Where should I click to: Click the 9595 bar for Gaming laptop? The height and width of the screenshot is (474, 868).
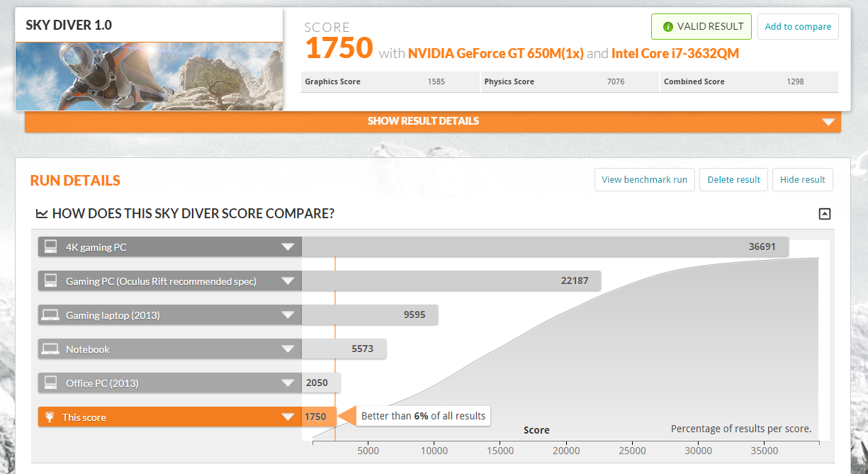[370, 315]
